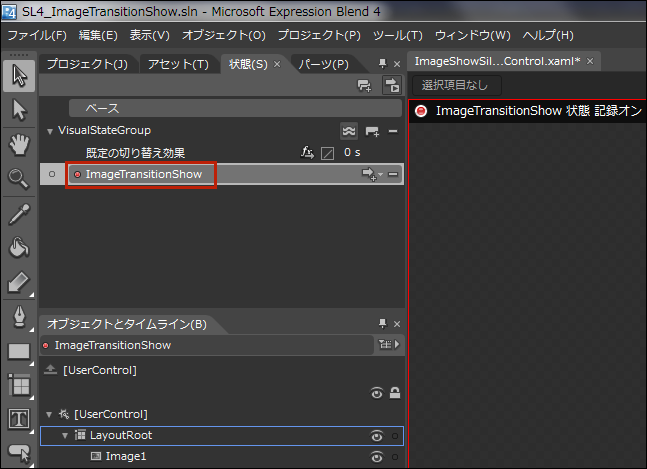Select the Zoom magnifier tool
This screenshot has width=647, height=469.
point(19,179)
